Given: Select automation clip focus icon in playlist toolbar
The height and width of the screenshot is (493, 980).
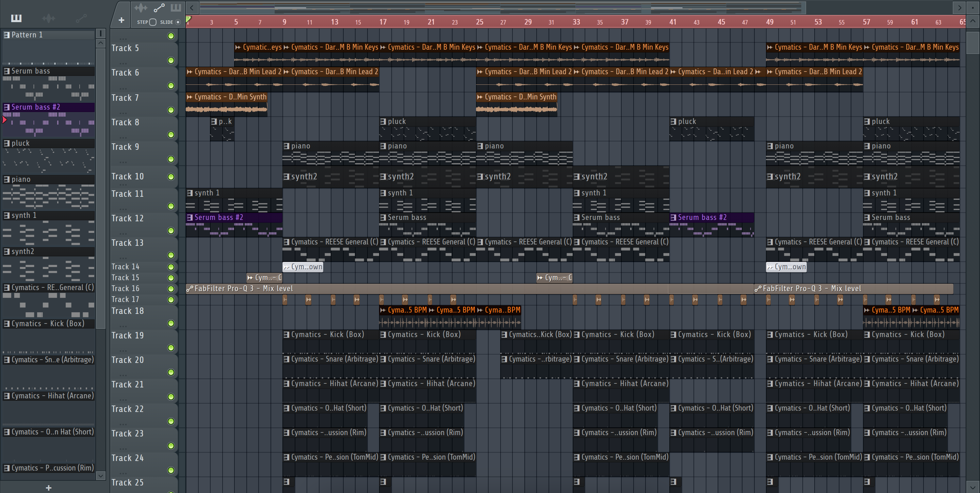Looking at the screenshot, I should pyautogui.click(x=159, y=7).
